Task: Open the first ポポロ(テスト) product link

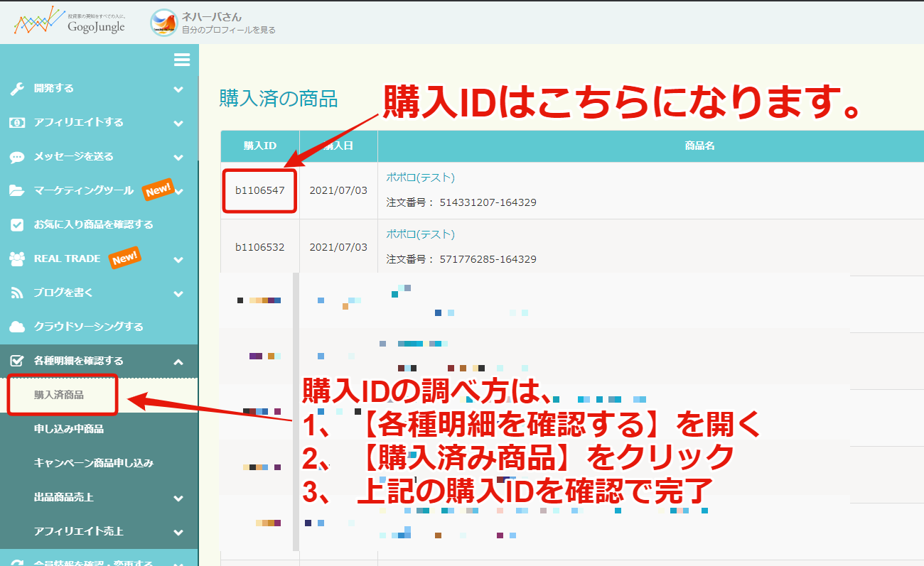Action: point(420,178)
